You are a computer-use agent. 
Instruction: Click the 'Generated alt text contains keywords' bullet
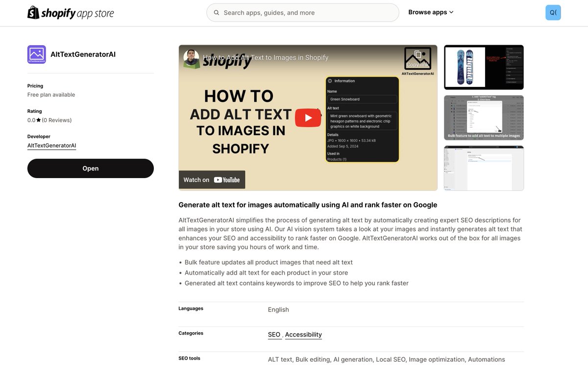tap(296, 283)
